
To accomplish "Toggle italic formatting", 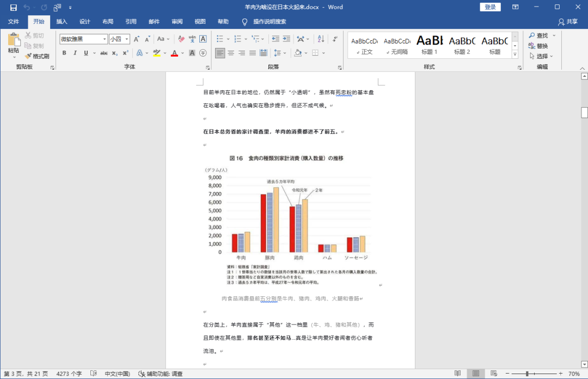I will tap(75, 53).
